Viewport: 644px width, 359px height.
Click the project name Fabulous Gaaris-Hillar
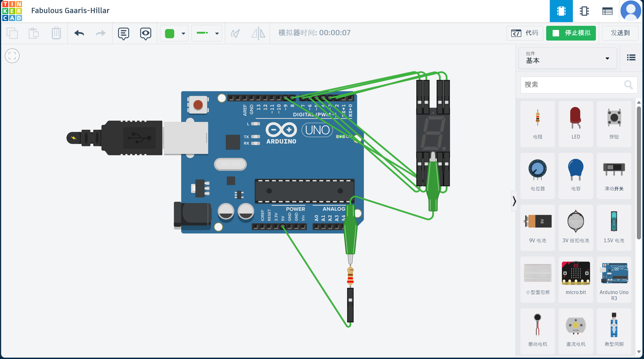coord(70,11)
